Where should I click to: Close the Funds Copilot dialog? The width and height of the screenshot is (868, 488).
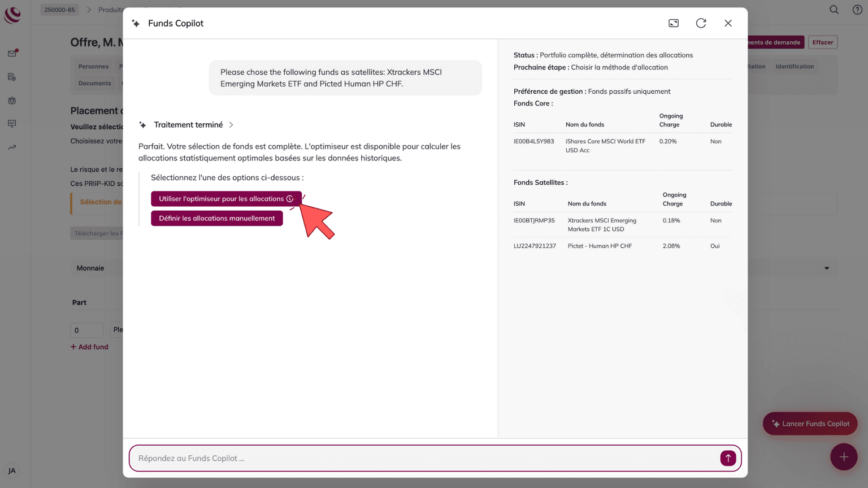point(728,23)
